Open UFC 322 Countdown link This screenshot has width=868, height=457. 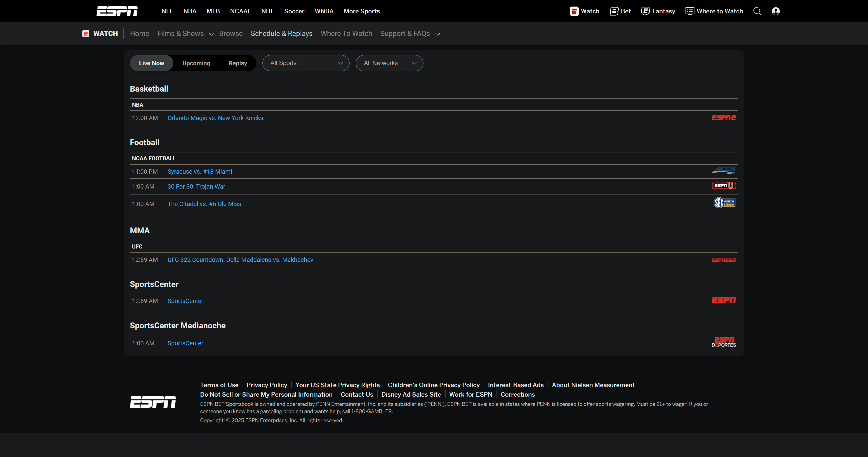coord(240,260)
